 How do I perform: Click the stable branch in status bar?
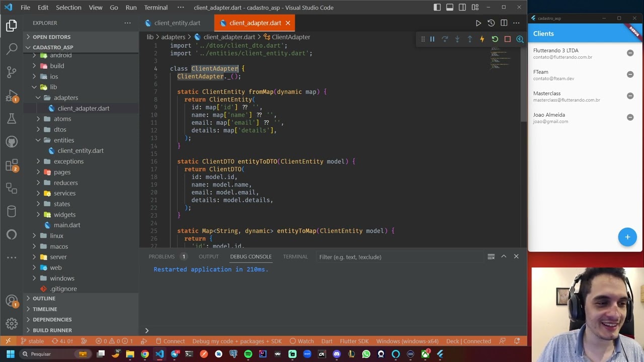pyautogui.click(x=31, y=341)
